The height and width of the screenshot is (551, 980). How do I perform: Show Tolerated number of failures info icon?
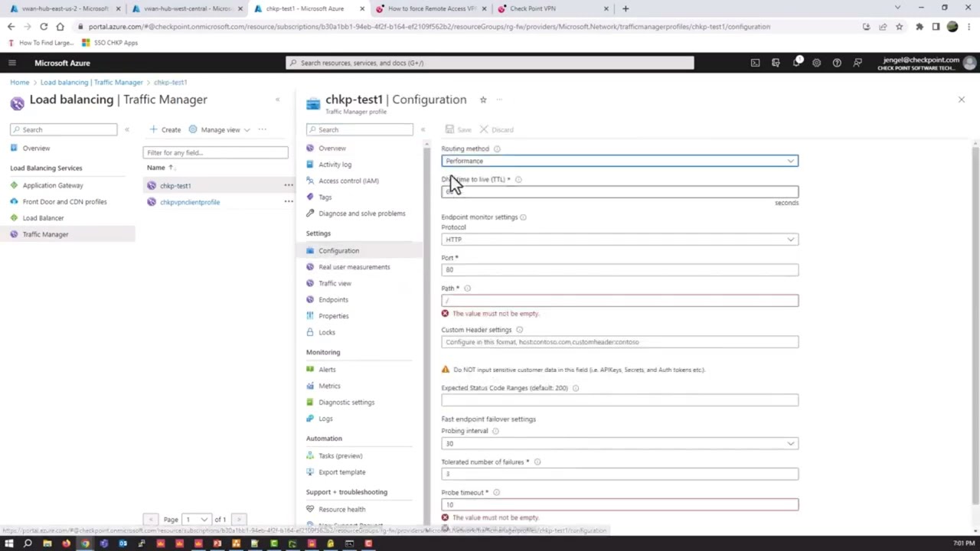537,462
